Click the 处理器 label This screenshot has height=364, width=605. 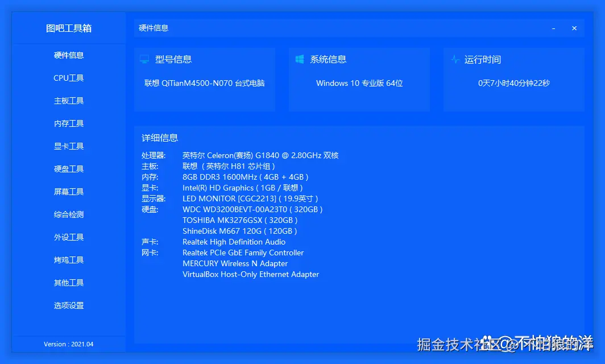154,155
